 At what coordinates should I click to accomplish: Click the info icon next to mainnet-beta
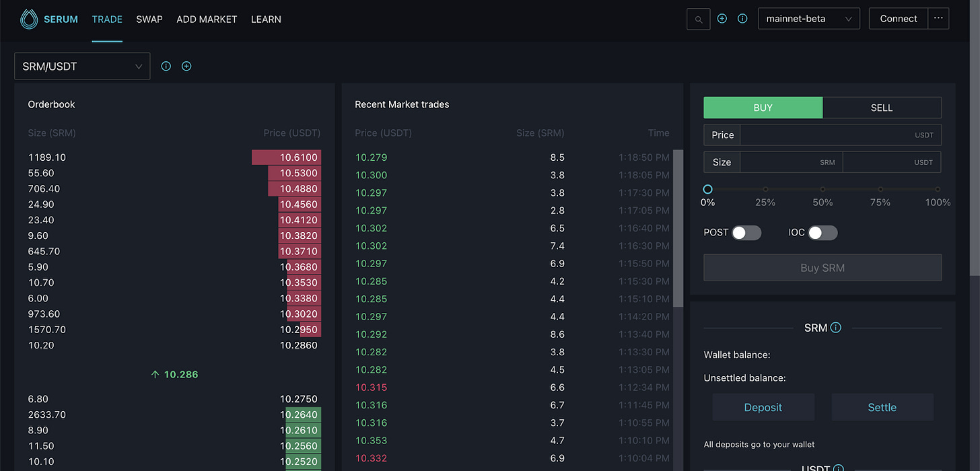[x=742, y=19]
